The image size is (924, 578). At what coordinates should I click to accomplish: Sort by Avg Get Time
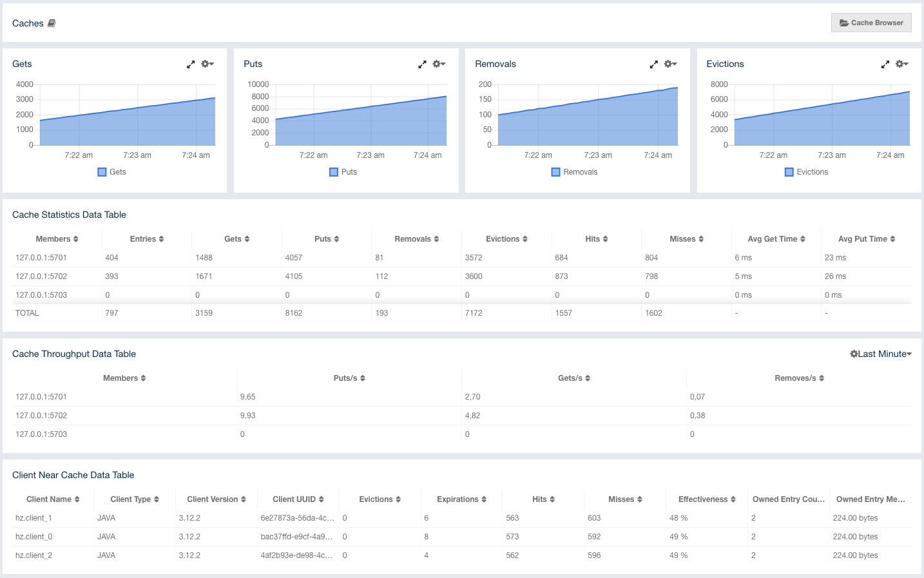coord(776,239)
